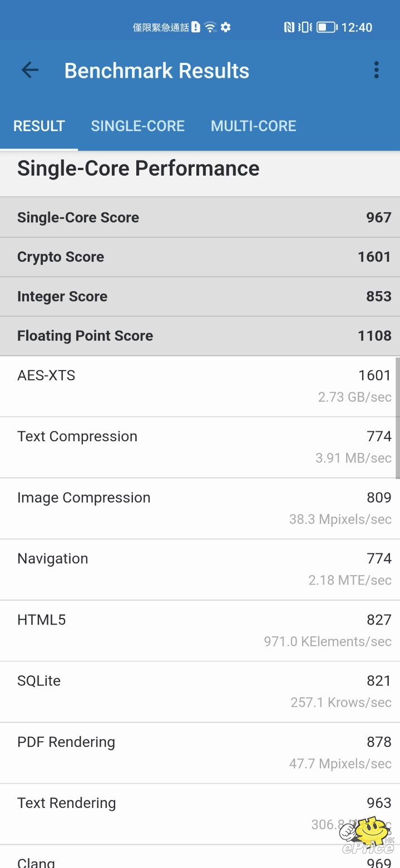Viewport: 400px width, 868px height.
Task: Tap the NFC status bar icon
Action: (x=289, y=27)
